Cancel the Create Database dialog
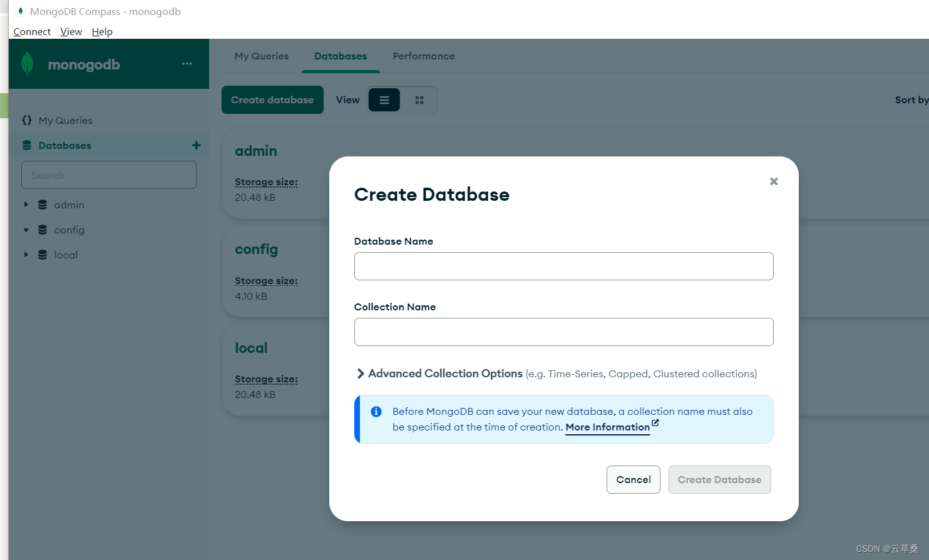This screenshot has width=929, height=560. tap(633, 479)
